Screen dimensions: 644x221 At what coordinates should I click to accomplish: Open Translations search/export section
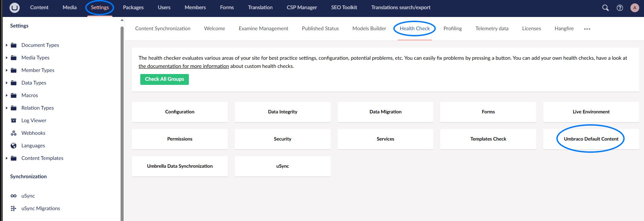(401, 7)
